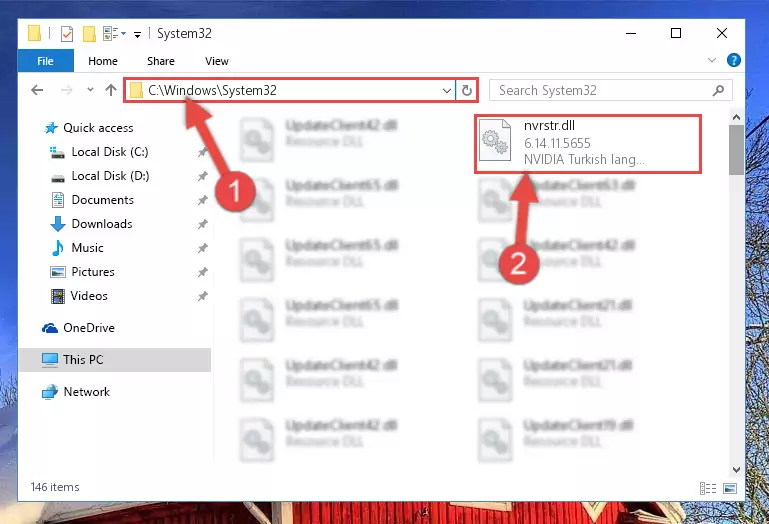Open the Help question mark icon
769x524 pixels.
coord(734,60)
